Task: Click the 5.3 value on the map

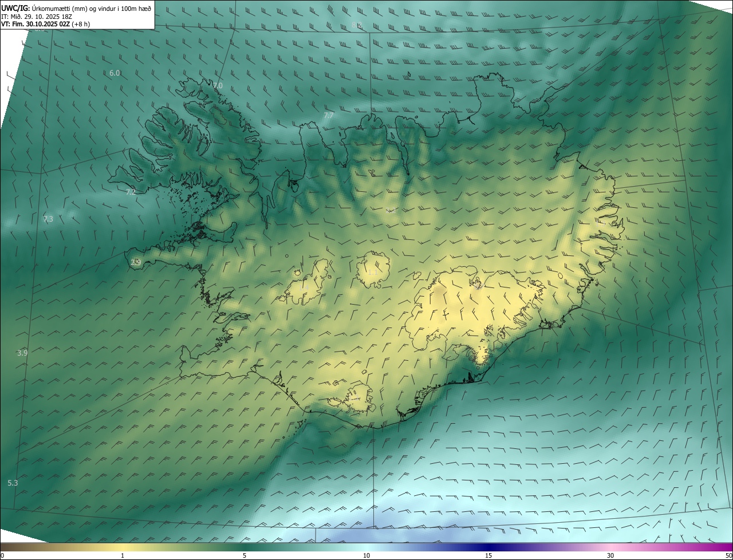Action: coord(13,483)
